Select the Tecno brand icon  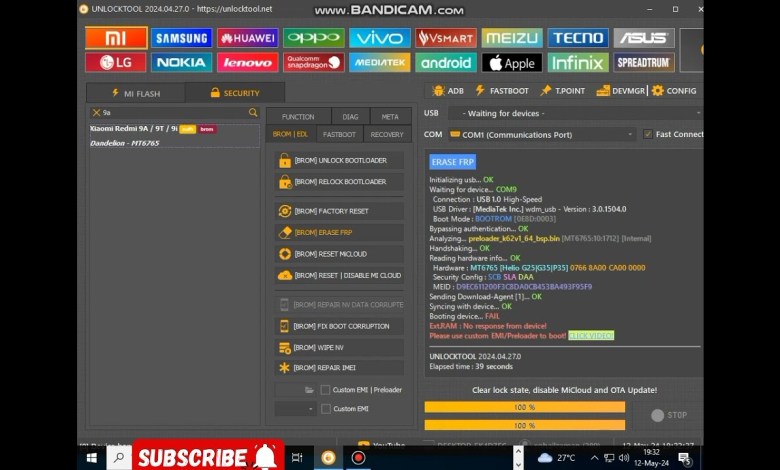578,38
